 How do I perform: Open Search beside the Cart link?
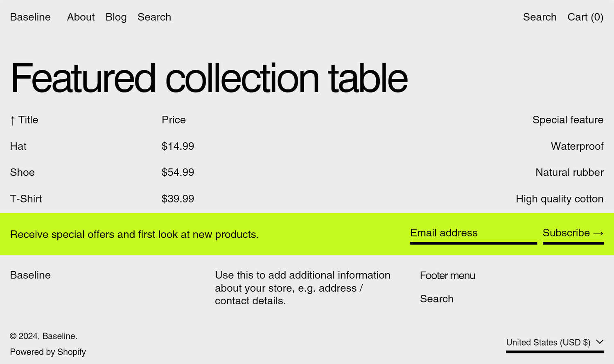(x=540, y=17)
